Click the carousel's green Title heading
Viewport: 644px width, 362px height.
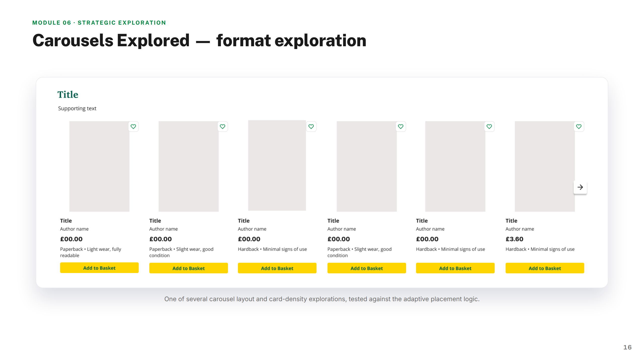point(68,95)
